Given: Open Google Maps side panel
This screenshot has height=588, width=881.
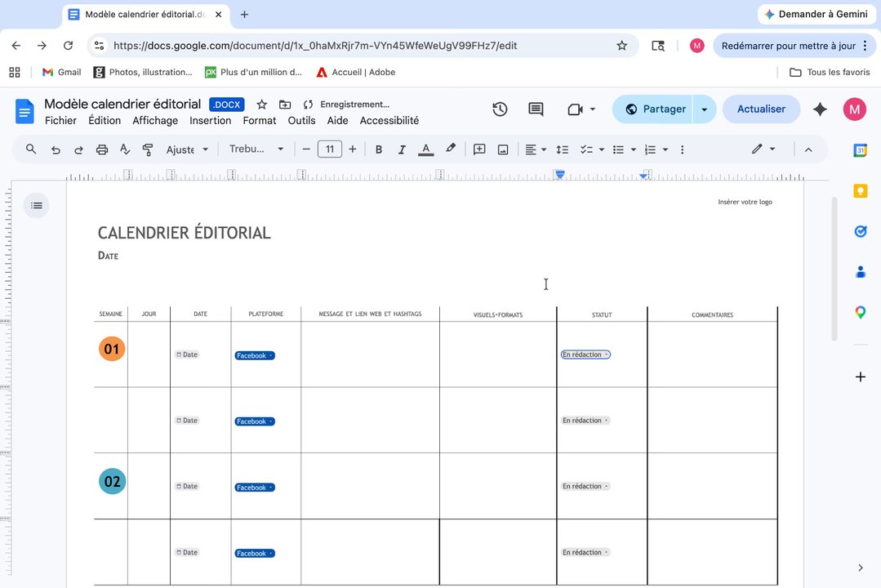Looking at the screenshot, I should [861, 313].
